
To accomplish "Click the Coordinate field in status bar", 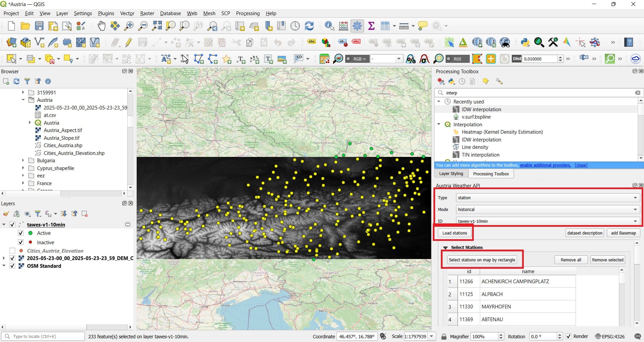I will tap(357, 336).
